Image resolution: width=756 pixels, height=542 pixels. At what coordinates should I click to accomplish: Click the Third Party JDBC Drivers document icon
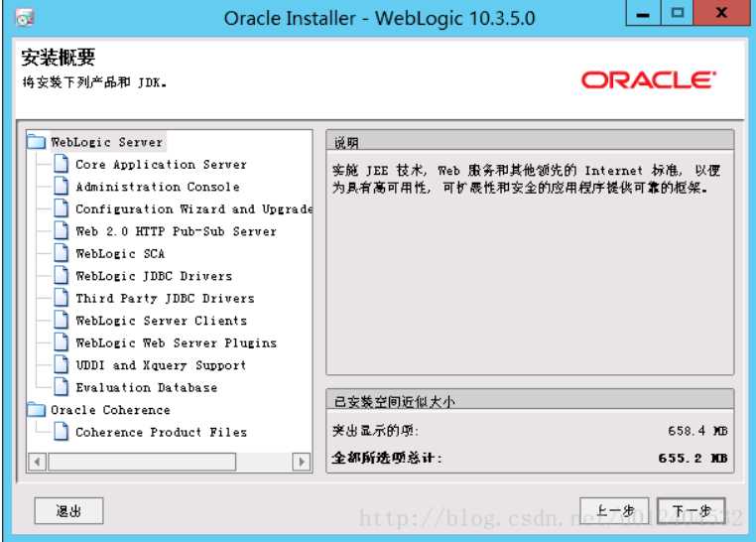click(61, 298)
